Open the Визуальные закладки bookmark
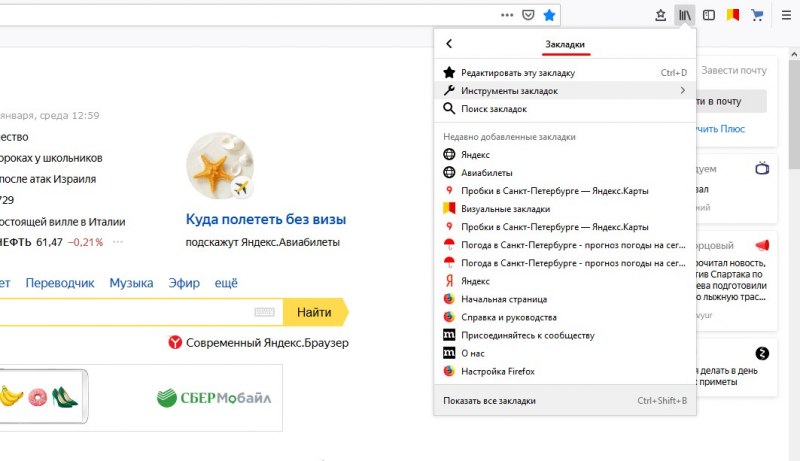 (x=565, y=209)
